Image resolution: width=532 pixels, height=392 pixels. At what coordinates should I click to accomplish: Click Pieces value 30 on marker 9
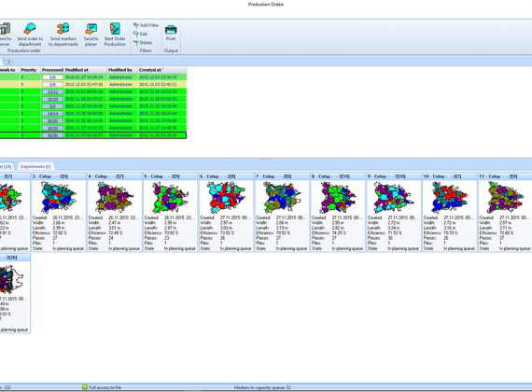(x=390, y=238)
